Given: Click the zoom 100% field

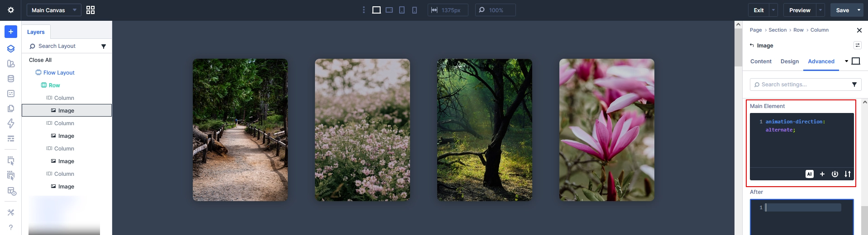Looking at the screenshot, I should 495,10.
